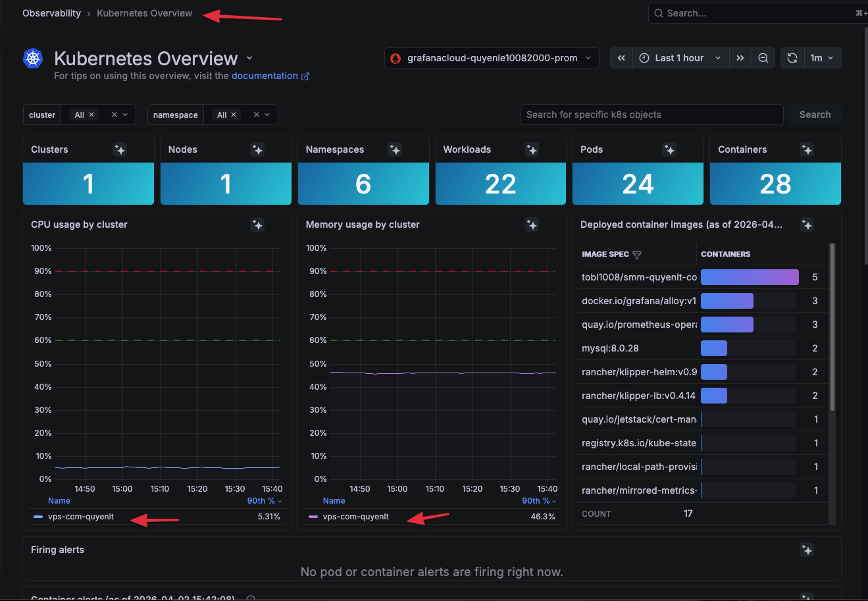The height and width of the screenshot is (601, 868).
Task: Click the sparkle icon on Firing alerts panel
Action: pos(807,550)
